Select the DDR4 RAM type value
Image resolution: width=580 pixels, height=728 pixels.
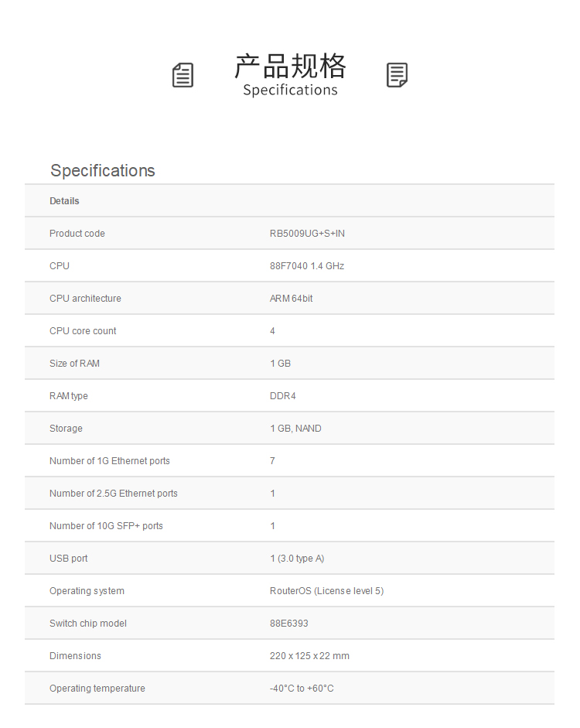(x=283, y=396)
